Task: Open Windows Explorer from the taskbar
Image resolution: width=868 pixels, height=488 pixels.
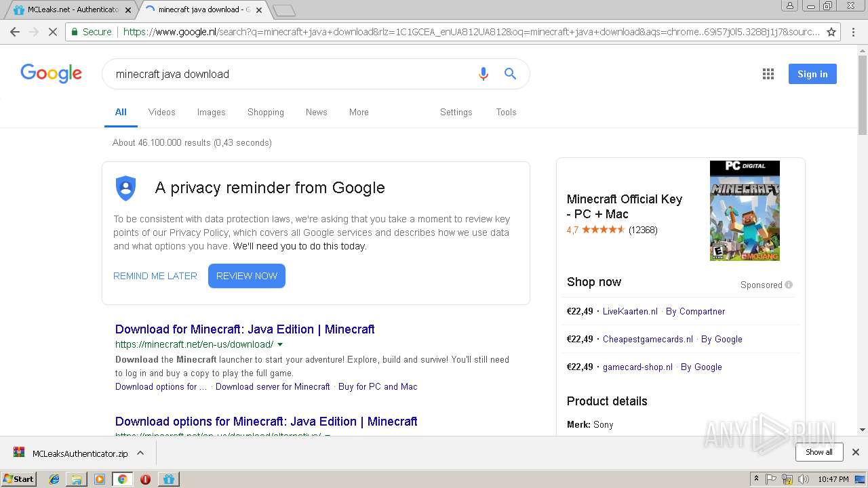Action: (77, 479)
